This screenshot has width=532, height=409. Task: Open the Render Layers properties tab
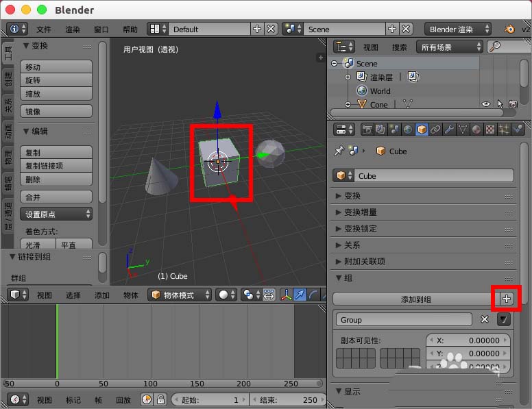pos(380,129)
